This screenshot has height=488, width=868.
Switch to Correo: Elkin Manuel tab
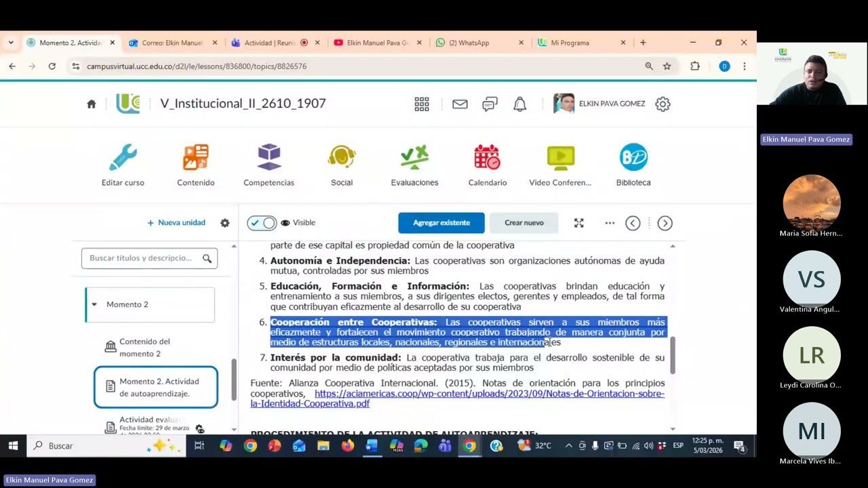tap(173, 43)
